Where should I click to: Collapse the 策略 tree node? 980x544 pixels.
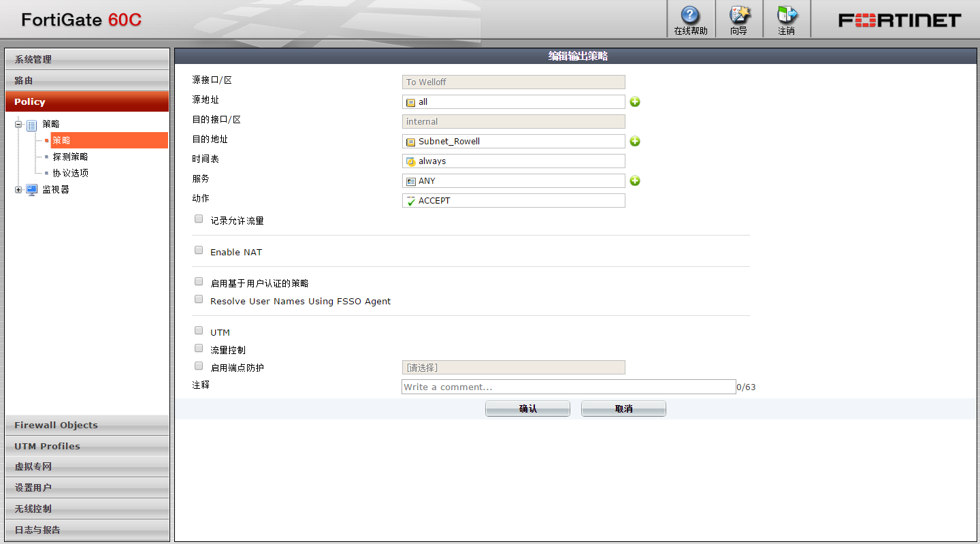pyautogui.click(x=18, y=125)
